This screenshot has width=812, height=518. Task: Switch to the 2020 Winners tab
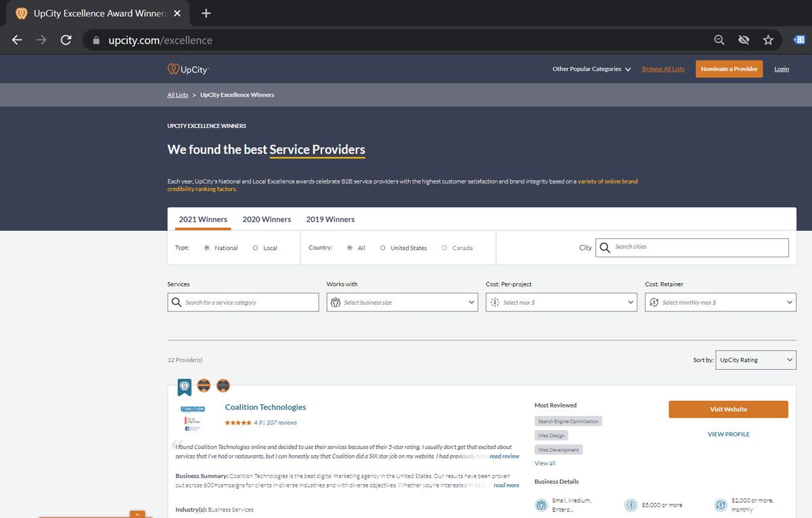pos(267,219)
